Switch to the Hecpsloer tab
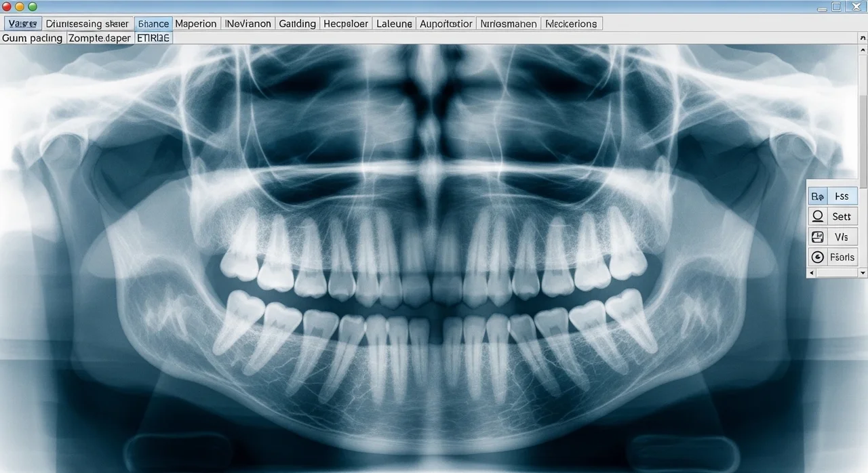The image size is (868, 473). coord(346,24)
